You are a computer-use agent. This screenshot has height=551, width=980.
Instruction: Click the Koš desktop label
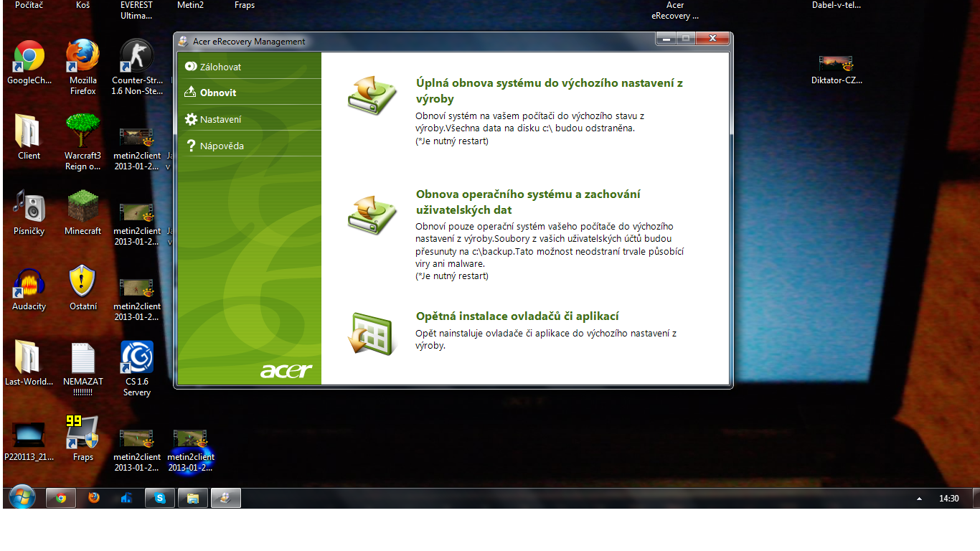tap(83, 5)
